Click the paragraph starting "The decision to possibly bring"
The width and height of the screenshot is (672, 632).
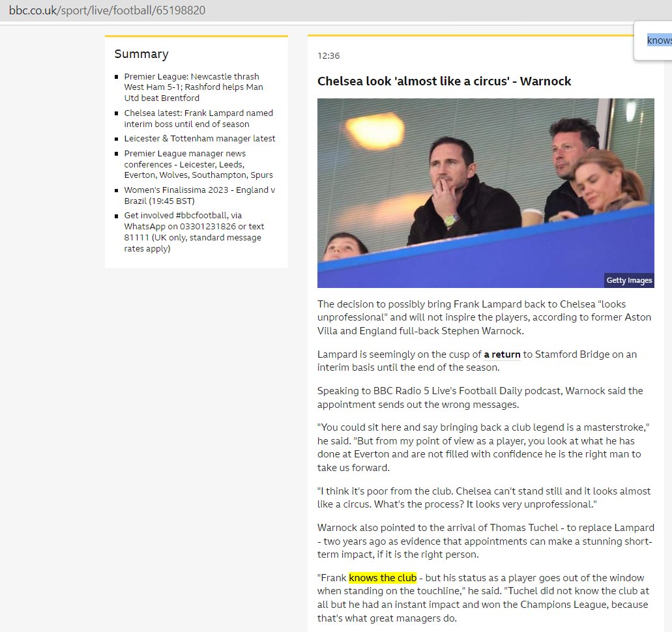[484, 317]
